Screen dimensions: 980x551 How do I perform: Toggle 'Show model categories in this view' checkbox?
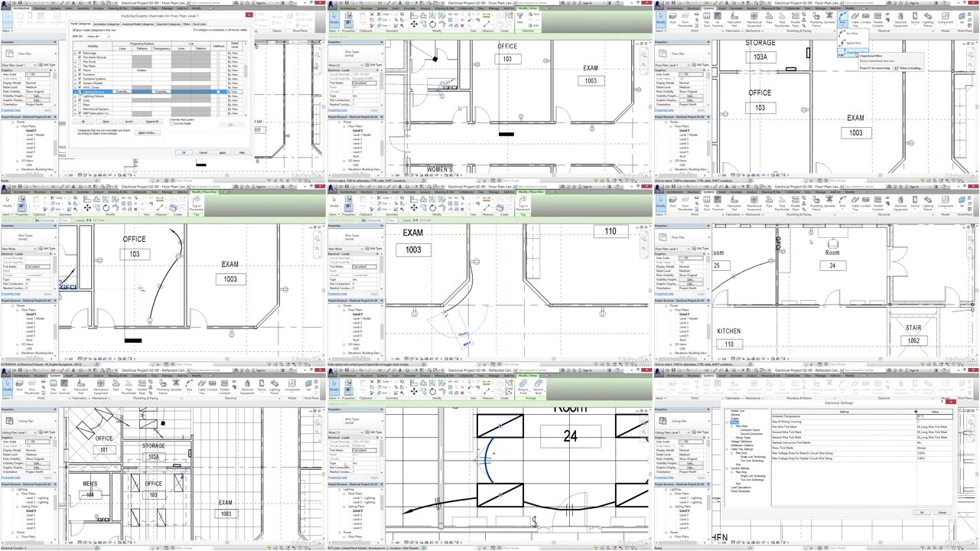click(73, 30)
